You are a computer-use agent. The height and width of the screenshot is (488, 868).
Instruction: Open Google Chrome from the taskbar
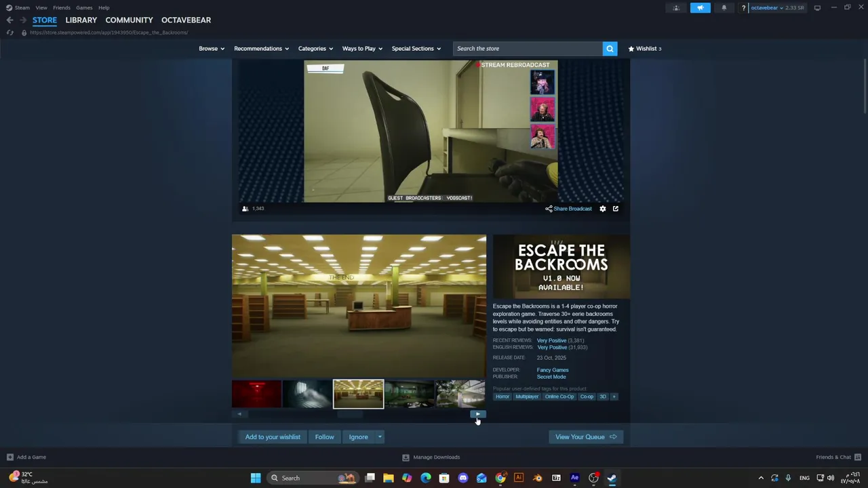pyautogui.click(x=500, y=479)
